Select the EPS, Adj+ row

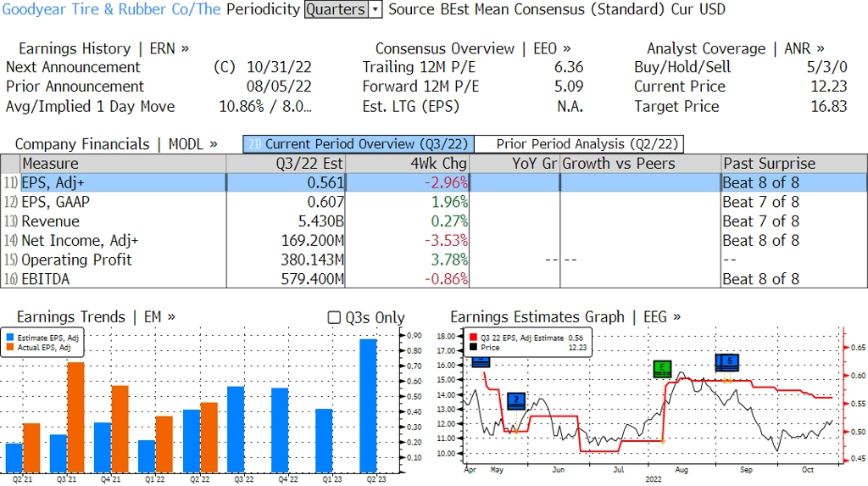point(434,182)
